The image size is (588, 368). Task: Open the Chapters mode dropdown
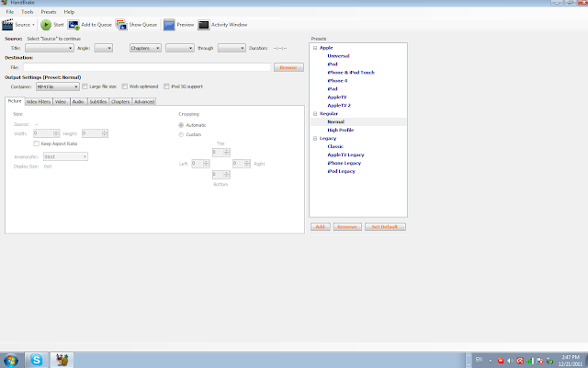[x=145, y=48]
